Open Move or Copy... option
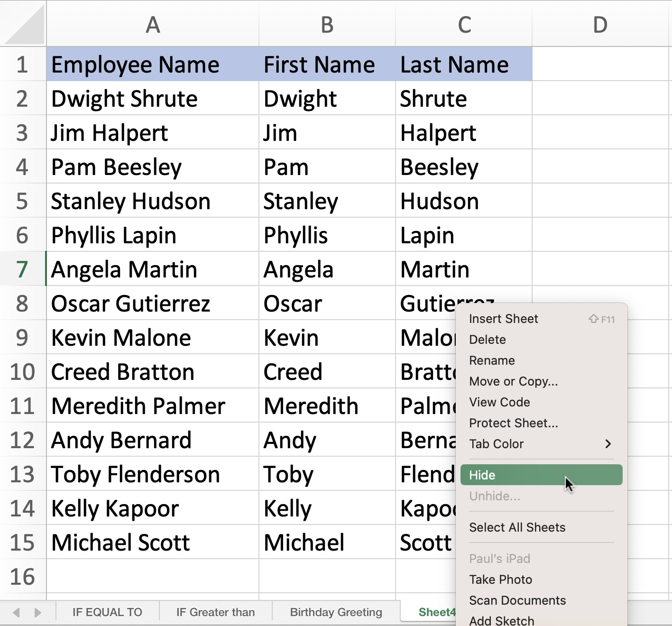 [x=541, y=381]
